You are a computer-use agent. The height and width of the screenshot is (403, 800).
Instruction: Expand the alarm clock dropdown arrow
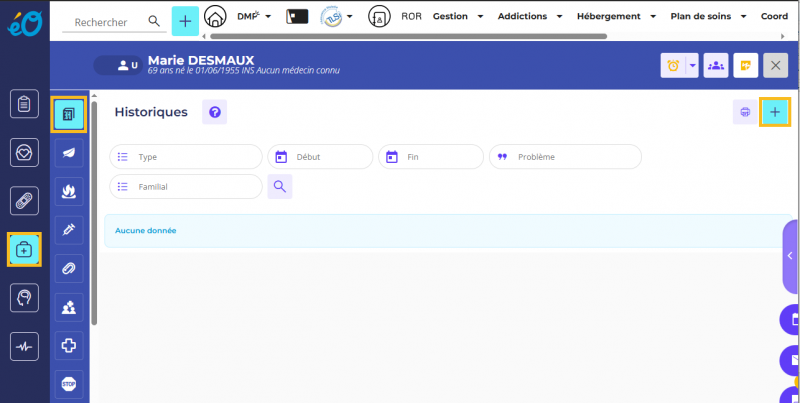(691, 65)
